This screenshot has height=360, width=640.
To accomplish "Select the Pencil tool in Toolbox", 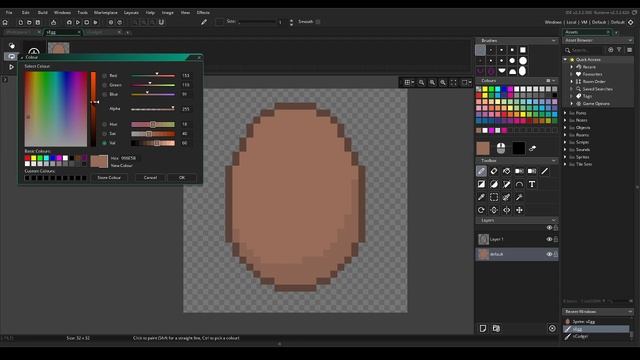I will coord(481,171).
